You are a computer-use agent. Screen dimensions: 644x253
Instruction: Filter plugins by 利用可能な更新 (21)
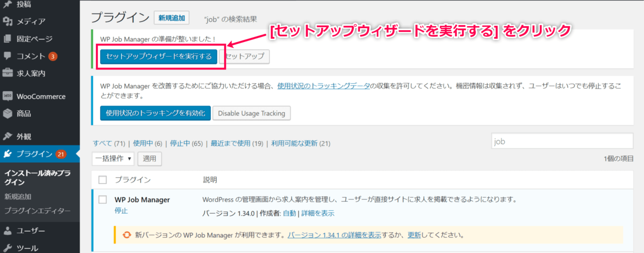(300, 143)
